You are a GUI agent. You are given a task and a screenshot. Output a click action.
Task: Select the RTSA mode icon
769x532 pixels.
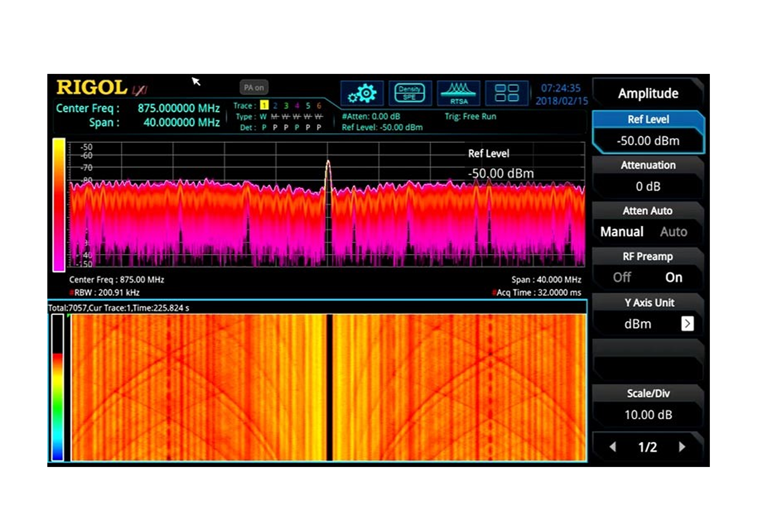tap(458, 93)
